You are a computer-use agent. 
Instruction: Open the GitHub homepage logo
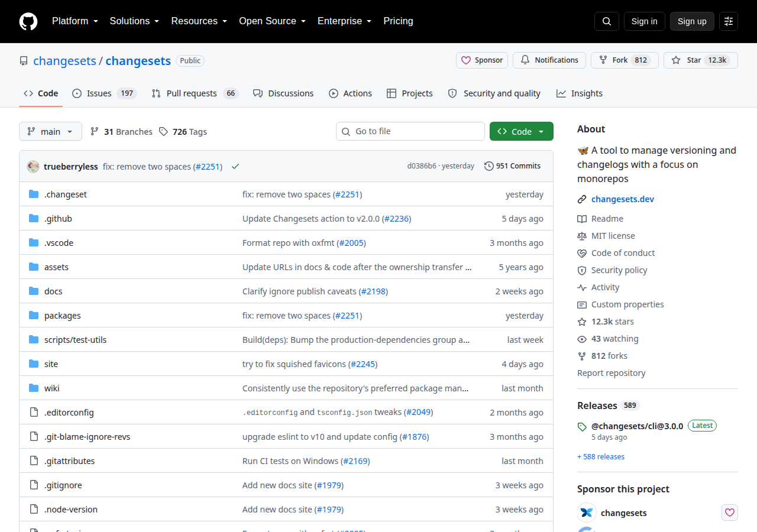coord(28,21)
